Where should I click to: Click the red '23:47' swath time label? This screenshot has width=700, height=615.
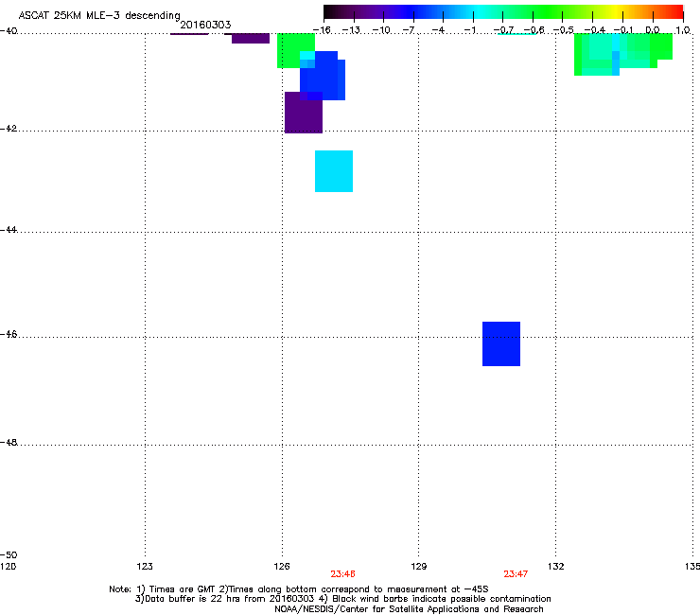pos(516,574)
